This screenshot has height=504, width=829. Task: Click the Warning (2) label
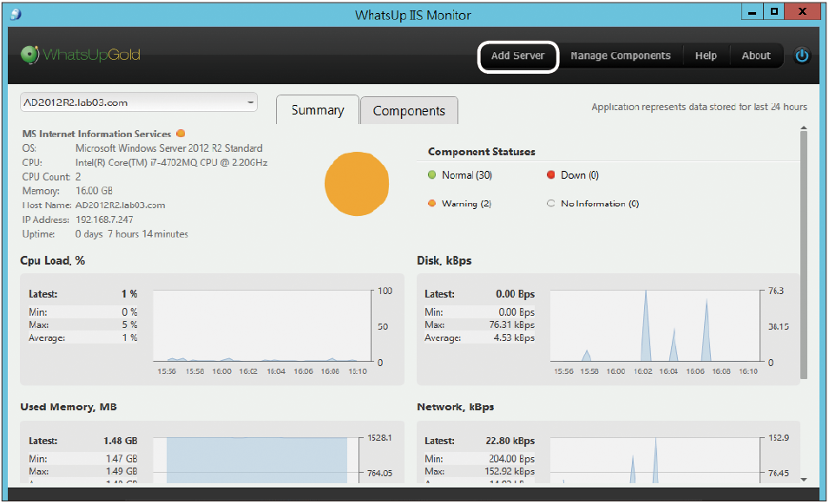pyautogui.click(x=466, y=203)
